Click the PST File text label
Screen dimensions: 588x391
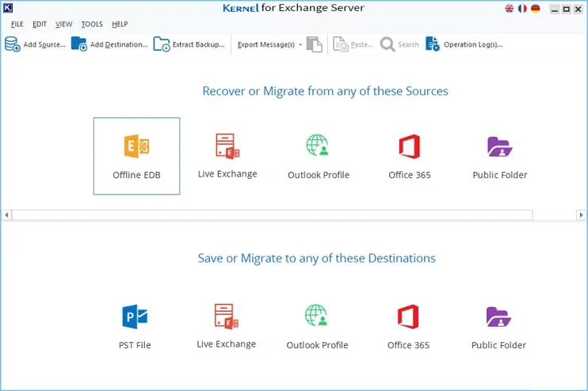pos(135,345)
